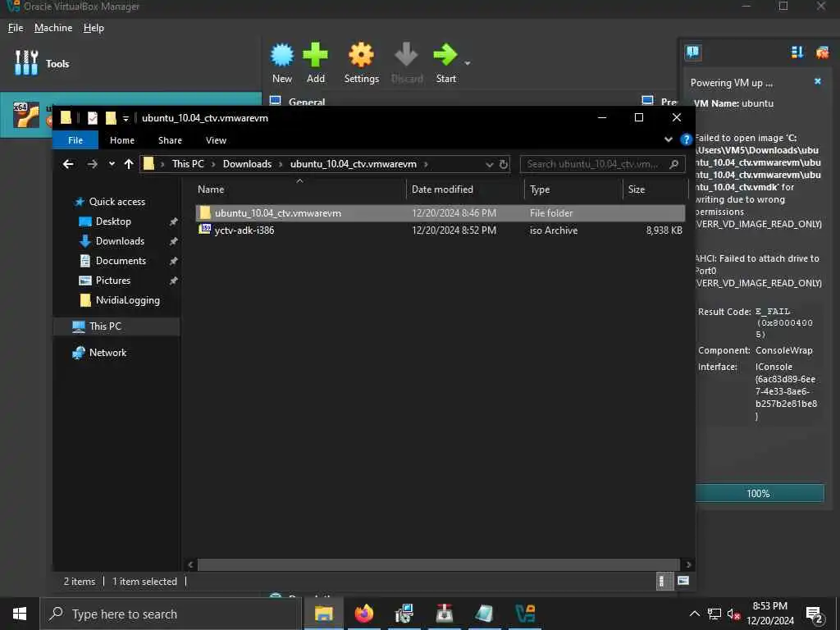Open the VirtualBox Tools entry
Viewport: 840px width, 630px height.
[42, 63]
